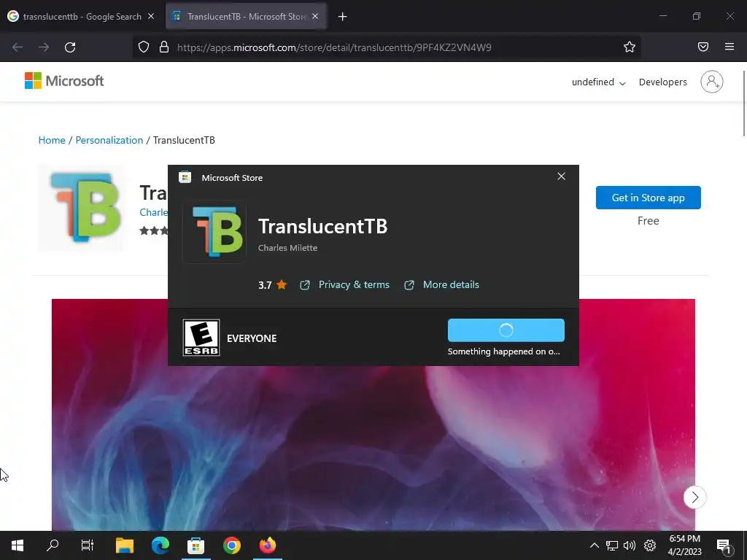This screenshot has height=560, width=747.
Task: Click external link icon beside More details
Action: (409, 285)
